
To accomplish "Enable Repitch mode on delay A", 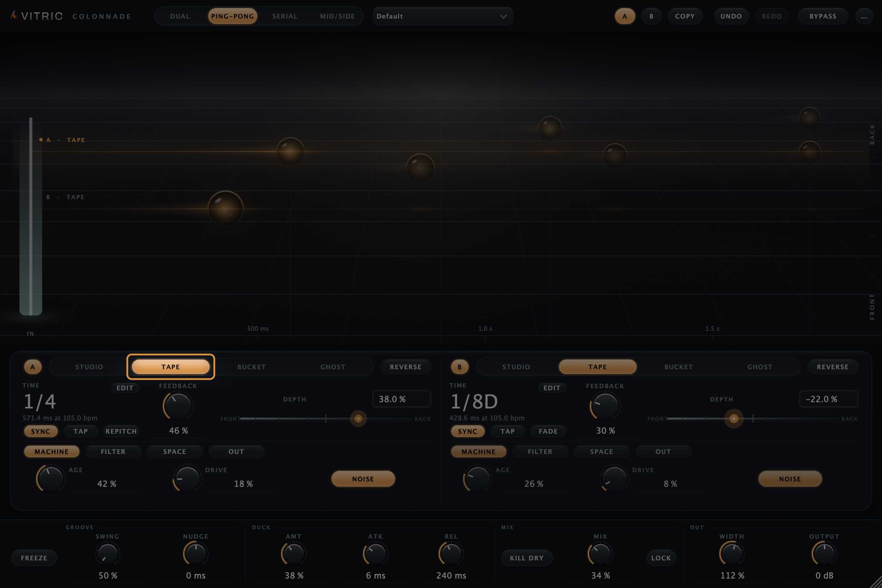I will (121, 431).
